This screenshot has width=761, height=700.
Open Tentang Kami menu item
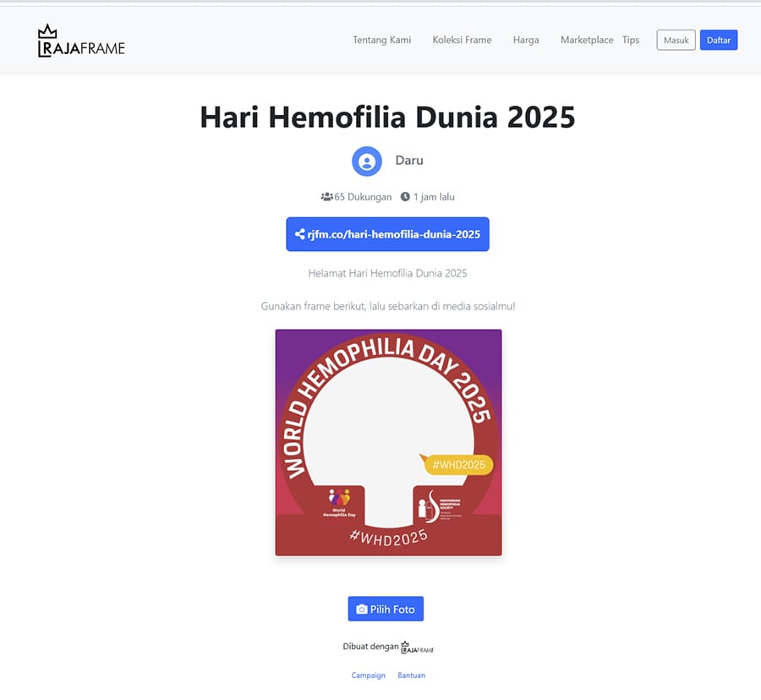[381, 40]
